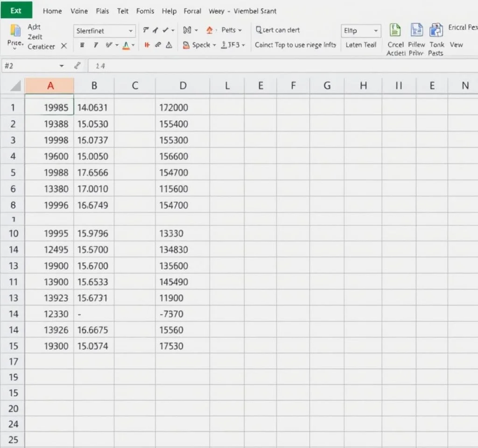Click the pencil icon next to the name box
The image size is (478, 448).
(77, 65)
